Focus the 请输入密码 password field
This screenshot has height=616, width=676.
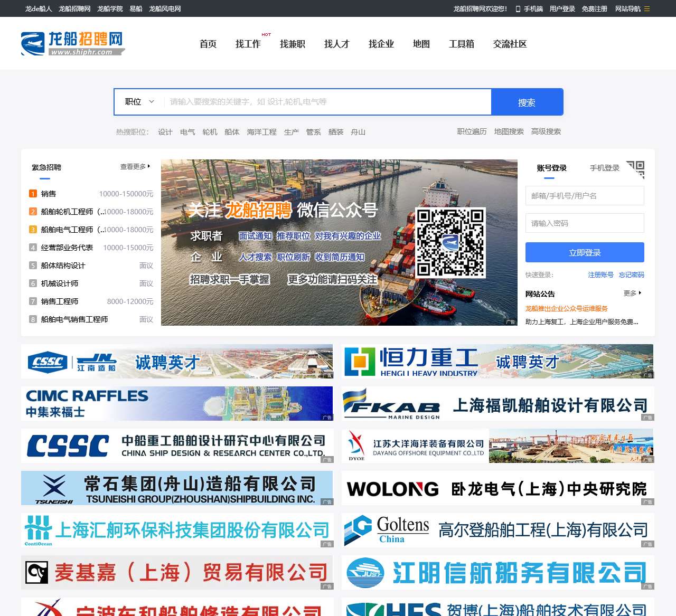pyautogui.click(x=585, y=223)
